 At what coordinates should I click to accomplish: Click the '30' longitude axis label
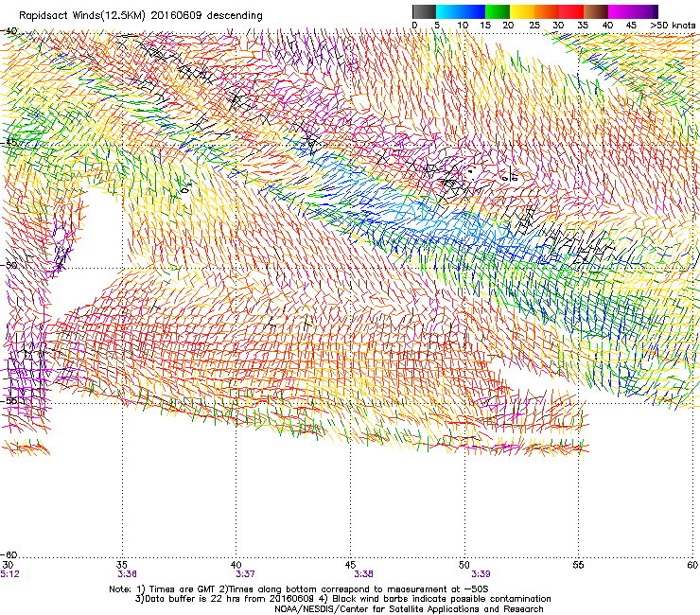click(x=8, y=565)
